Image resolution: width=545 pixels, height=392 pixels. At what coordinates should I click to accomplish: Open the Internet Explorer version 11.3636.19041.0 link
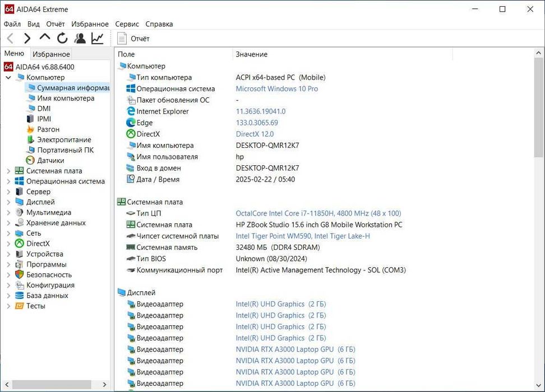261,111
